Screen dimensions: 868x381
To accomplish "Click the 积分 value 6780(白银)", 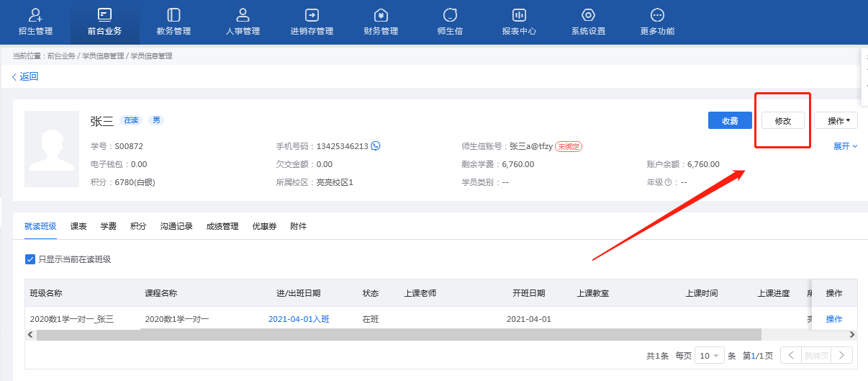I will click(x=135, y=182).
